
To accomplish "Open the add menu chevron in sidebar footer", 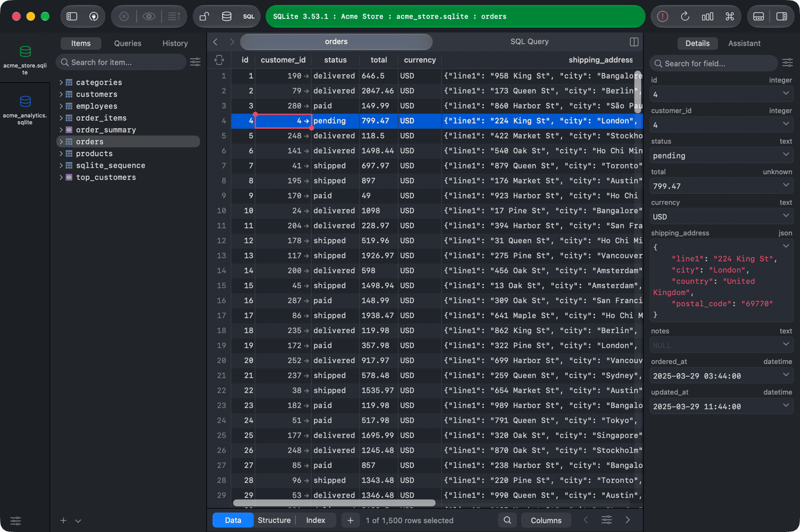I will 78,521.
